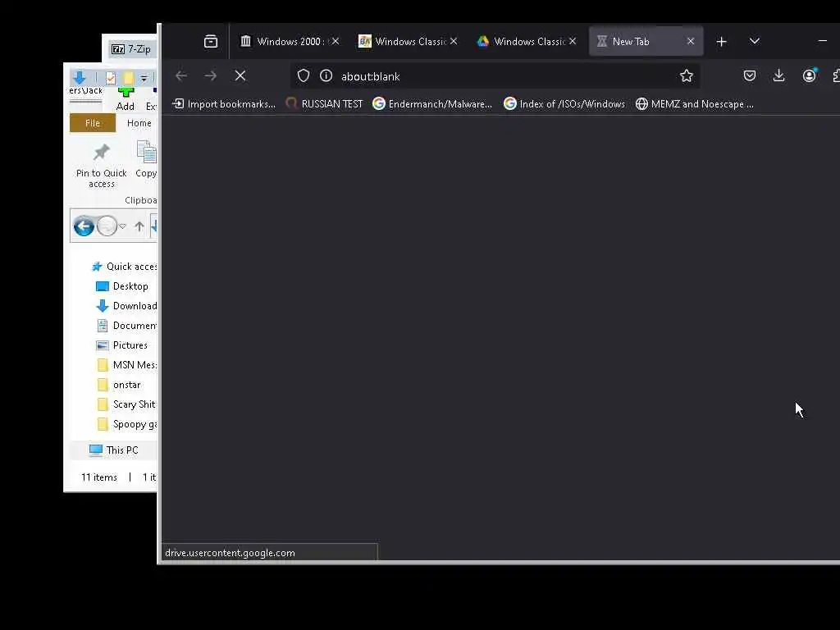Go up one folder in Explorer

[x=139, y=226]
